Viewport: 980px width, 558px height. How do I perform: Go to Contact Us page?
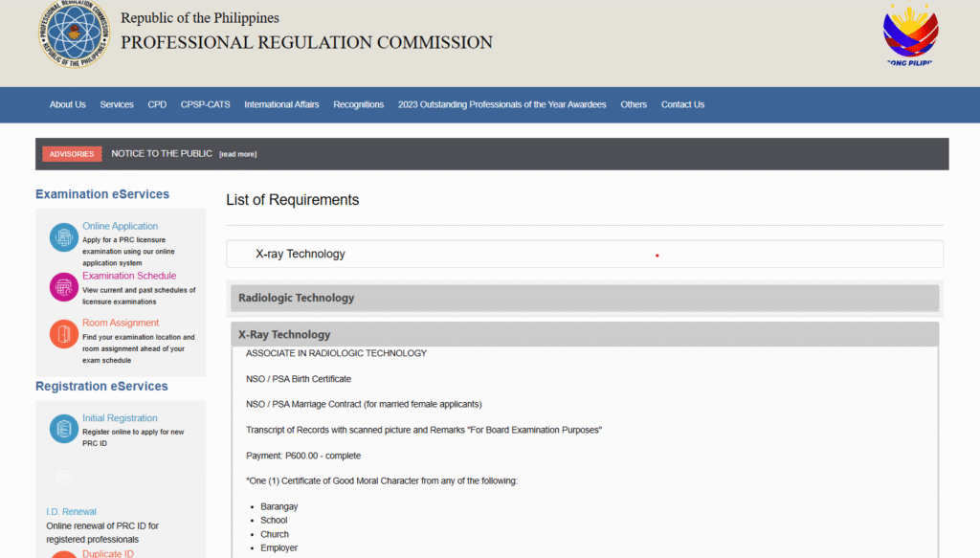coord(682,104)
